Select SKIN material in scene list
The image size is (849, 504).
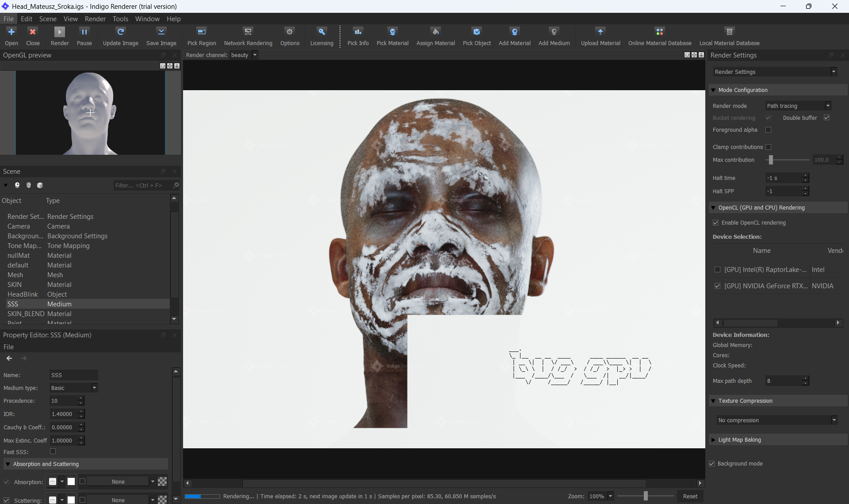pyautogui.click(x=15, y=285)
